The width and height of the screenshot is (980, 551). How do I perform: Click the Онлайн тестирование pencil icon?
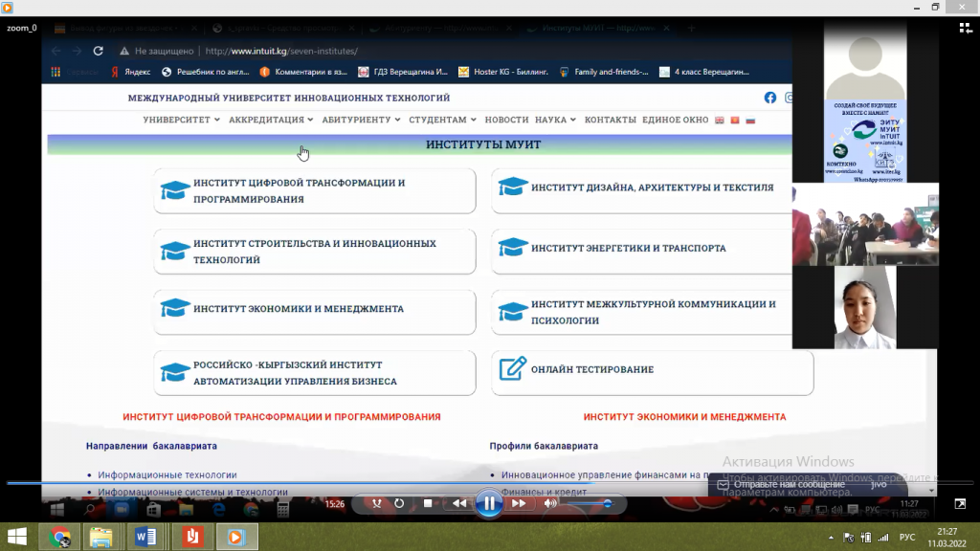(x=513, y=368)
